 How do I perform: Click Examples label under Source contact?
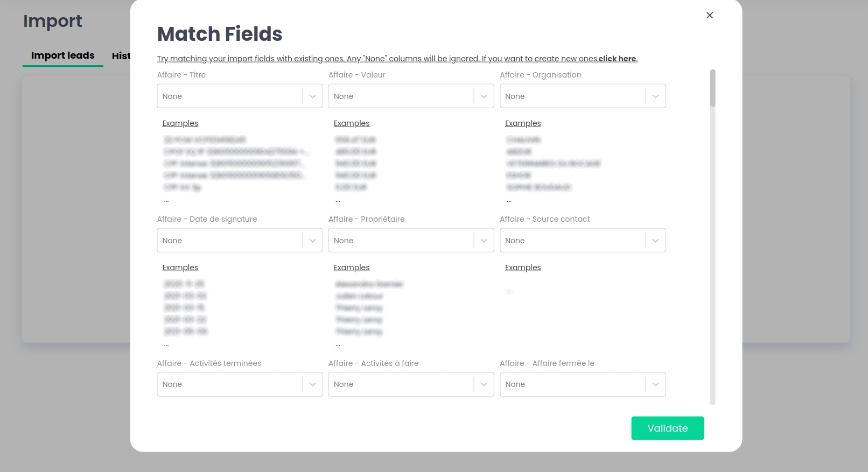(523, 267)
